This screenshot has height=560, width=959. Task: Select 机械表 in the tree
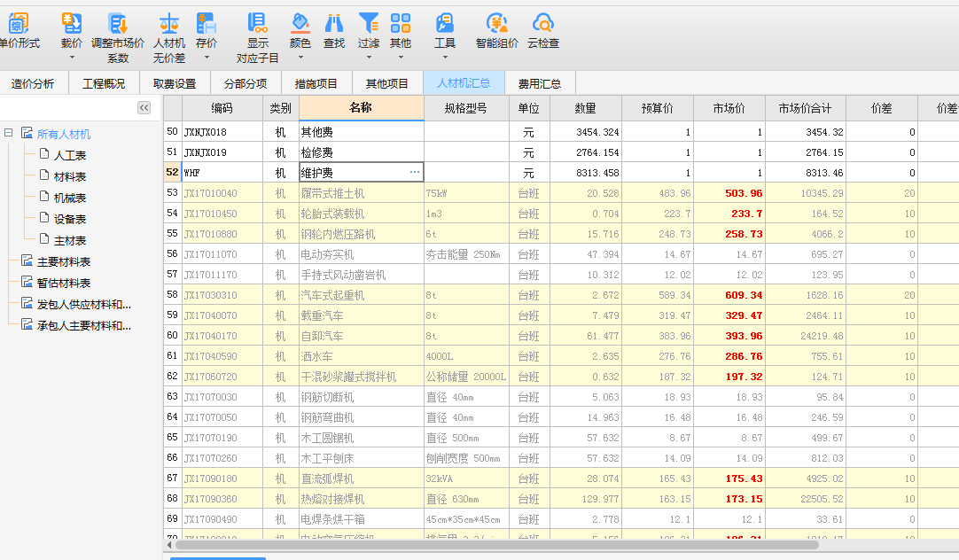(x=70, y=198)
